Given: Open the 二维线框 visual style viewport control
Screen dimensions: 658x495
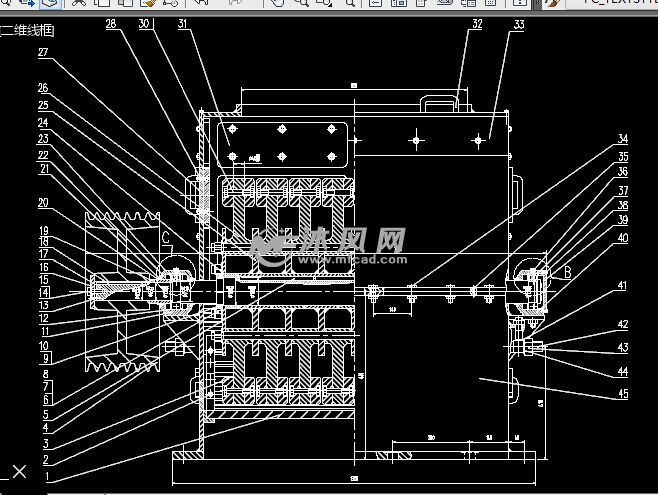Looking at the screenshot, I should (x=28, y=31).
